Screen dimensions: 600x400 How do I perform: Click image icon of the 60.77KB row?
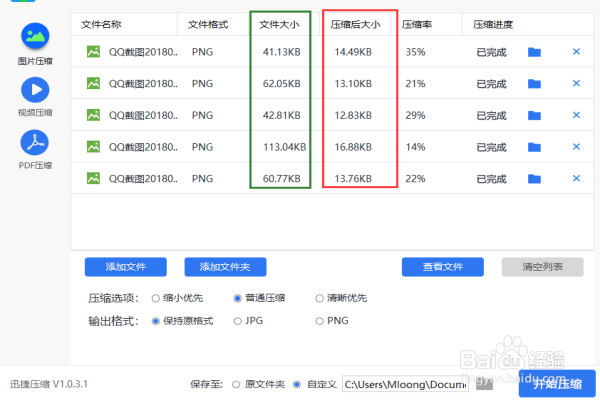pos(93,178)
